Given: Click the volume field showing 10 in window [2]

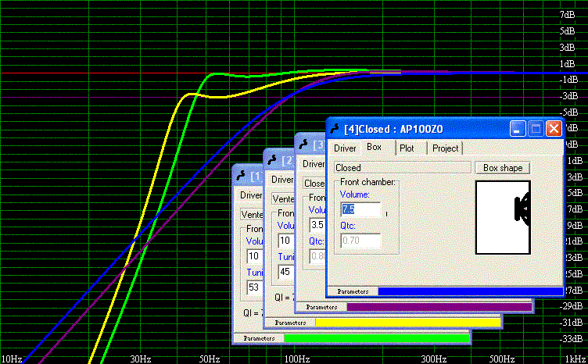Looking at the screenshot, I should [x=286, y=241].
